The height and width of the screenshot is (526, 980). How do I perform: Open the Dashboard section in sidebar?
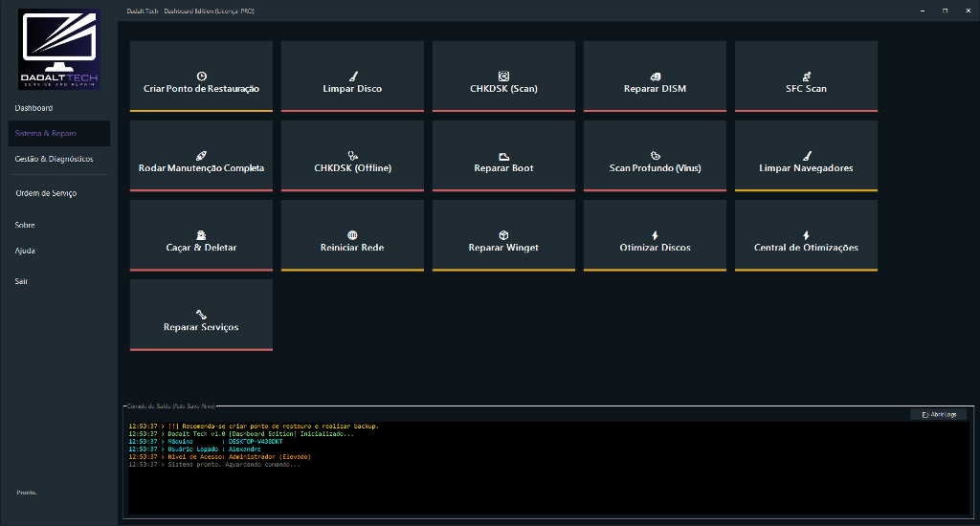point(34,108)
